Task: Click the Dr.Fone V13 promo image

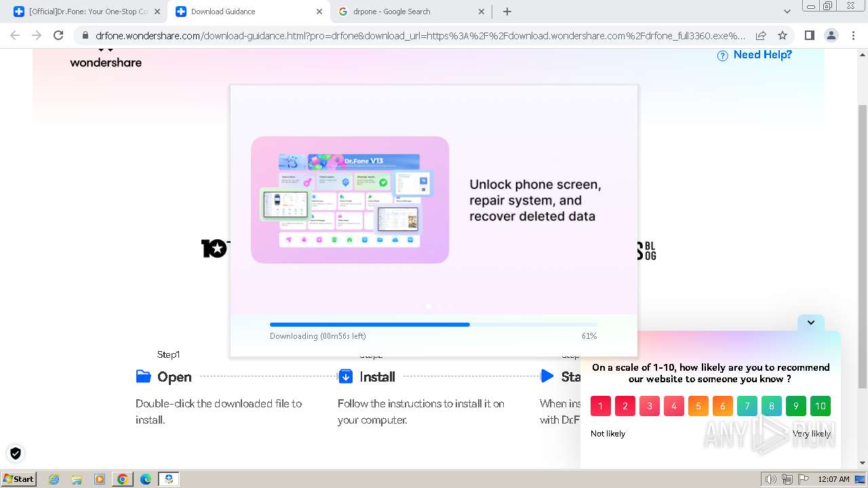Action: [x=350, y=200]
